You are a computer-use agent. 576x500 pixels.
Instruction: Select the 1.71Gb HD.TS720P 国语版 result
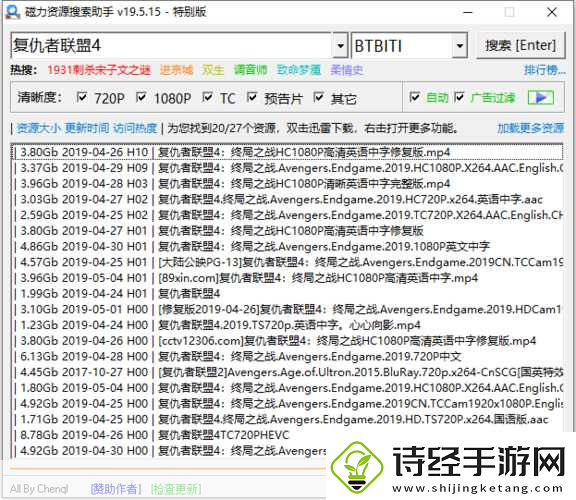[288, 420]
